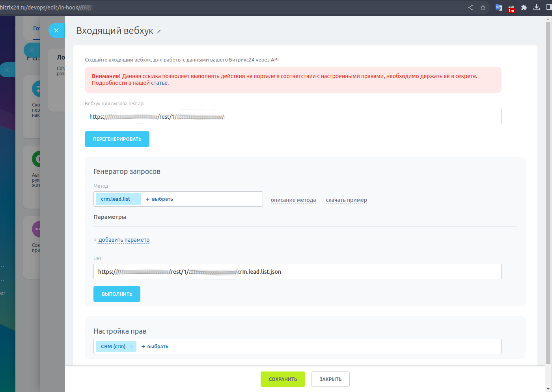Click the browser window icon after downloads
This screenshot has height=392, width=552.
pos(549,7)
